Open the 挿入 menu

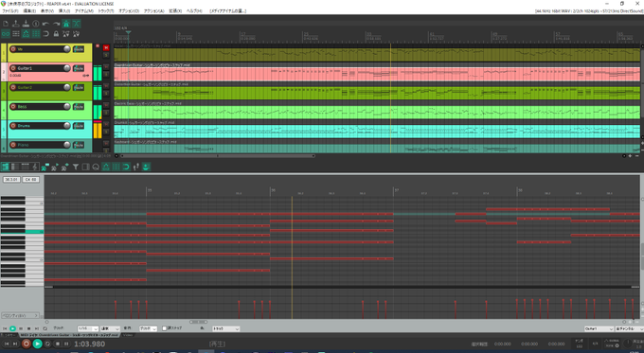click(64, 11)
